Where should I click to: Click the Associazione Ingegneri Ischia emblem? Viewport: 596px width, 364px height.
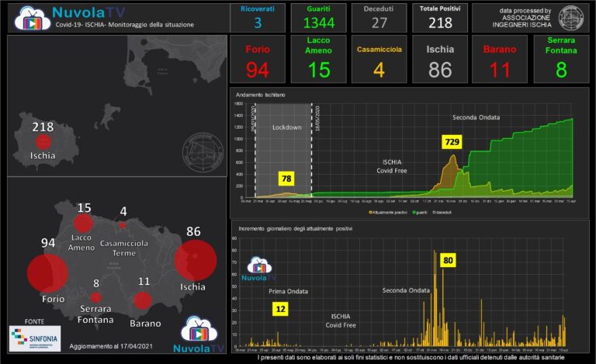pos(572,17)
